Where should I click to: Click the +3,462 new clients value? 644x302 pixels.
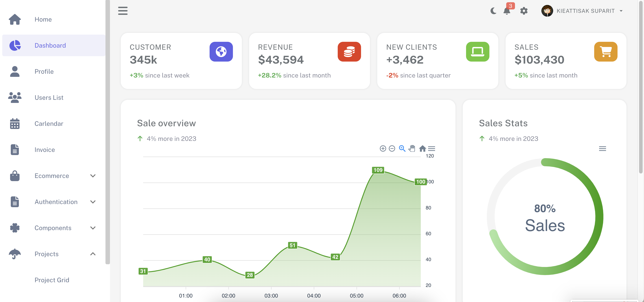coord(405,60)
